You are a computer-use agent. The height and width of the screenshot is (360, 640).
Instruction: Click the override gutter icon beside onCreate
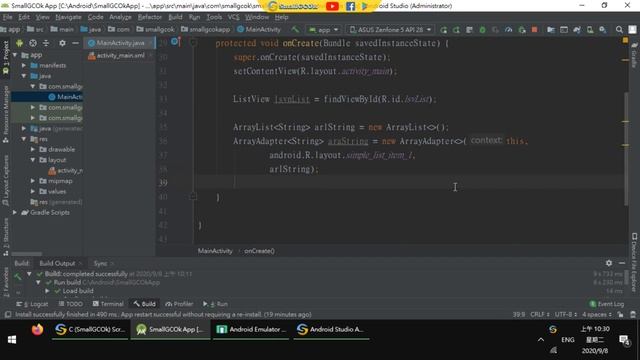click(x=176, y=42)
